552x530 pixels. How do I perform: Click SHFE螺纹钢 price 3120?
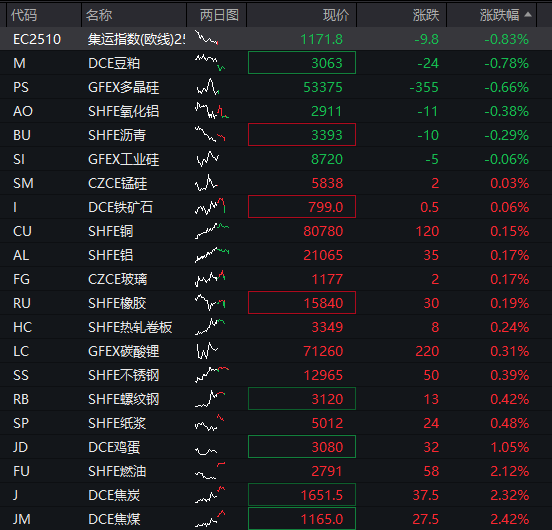[302, 398]
